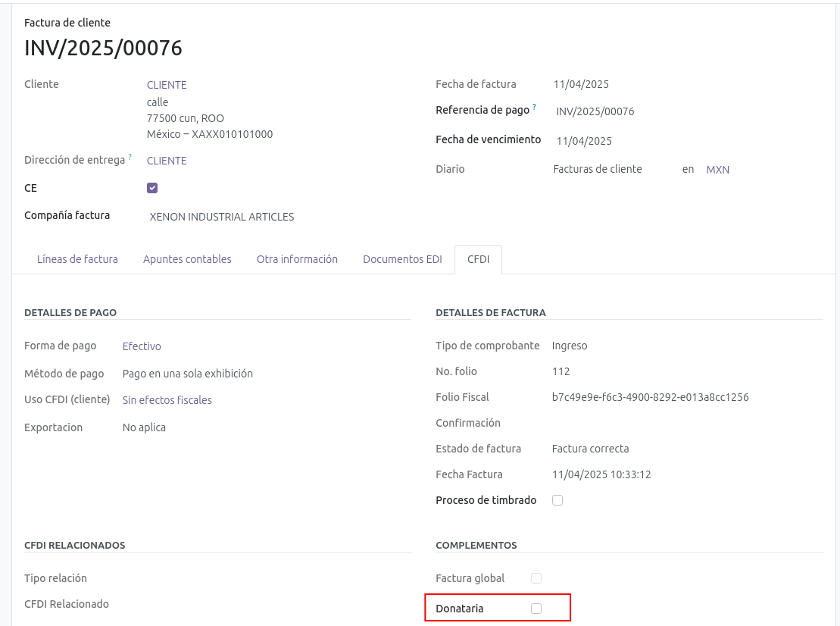Screen dimensions: 840x626
Task: Switch to the Líneas de factura tab
Action: pyautogui.click(x=77, y=259)
